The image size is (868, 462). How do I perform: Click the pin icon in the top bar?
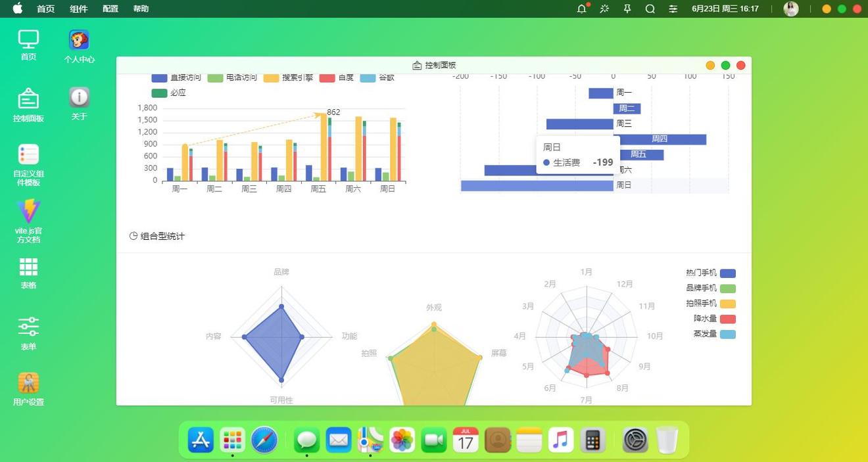point(627,9)
